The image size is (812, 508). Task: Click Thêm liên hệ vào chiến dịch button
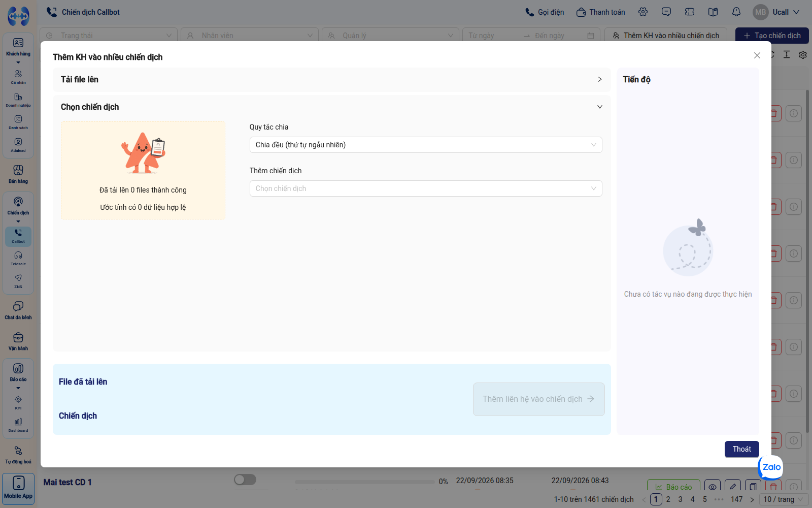(x=539, y=399)
